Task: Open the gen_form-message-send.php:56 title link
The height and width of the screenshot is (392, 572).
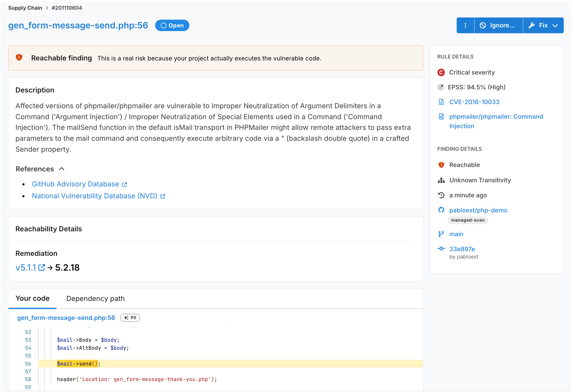Action: coord(78,25)
